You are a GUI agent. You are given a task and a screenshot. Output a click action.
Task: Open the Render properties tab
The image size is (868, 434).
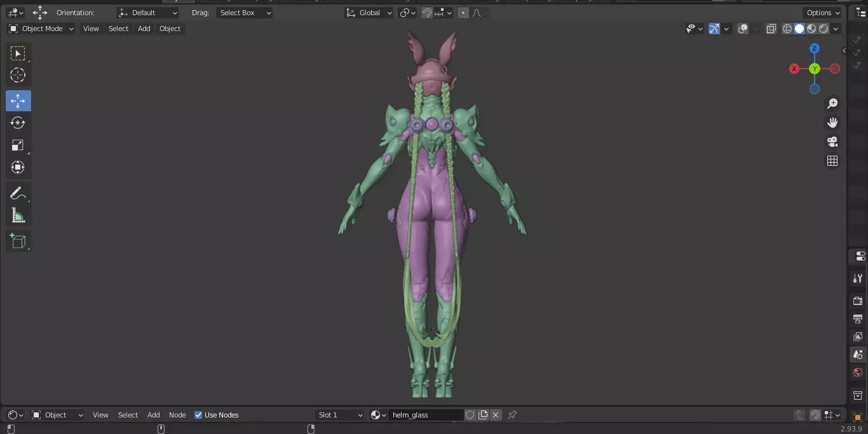858,301
